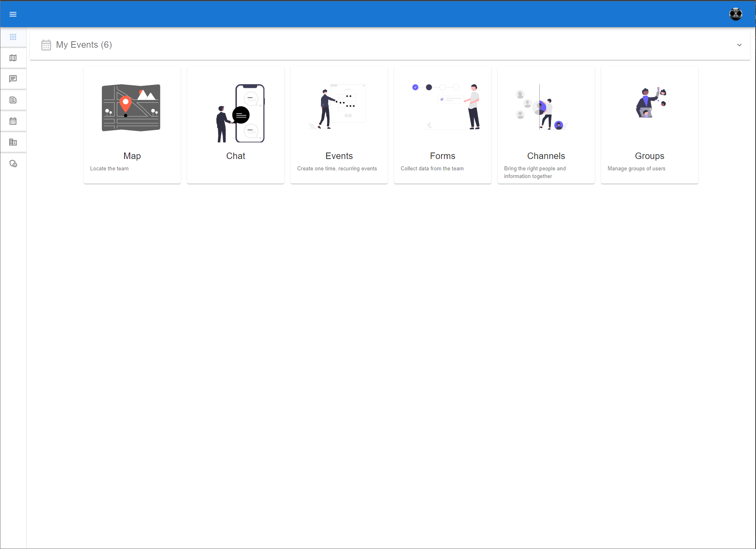Open the user profile avatar
756x549 pixels.
[736, 14]
